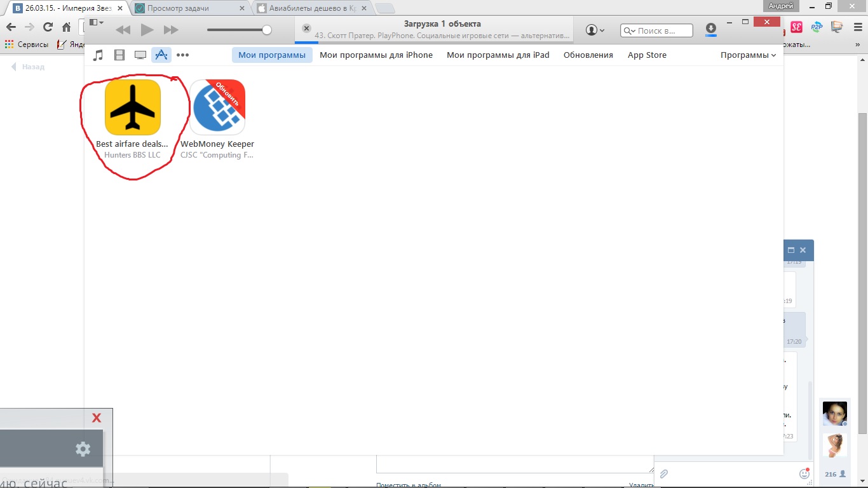Open the iTunes account user dropdown

[595, 30]
